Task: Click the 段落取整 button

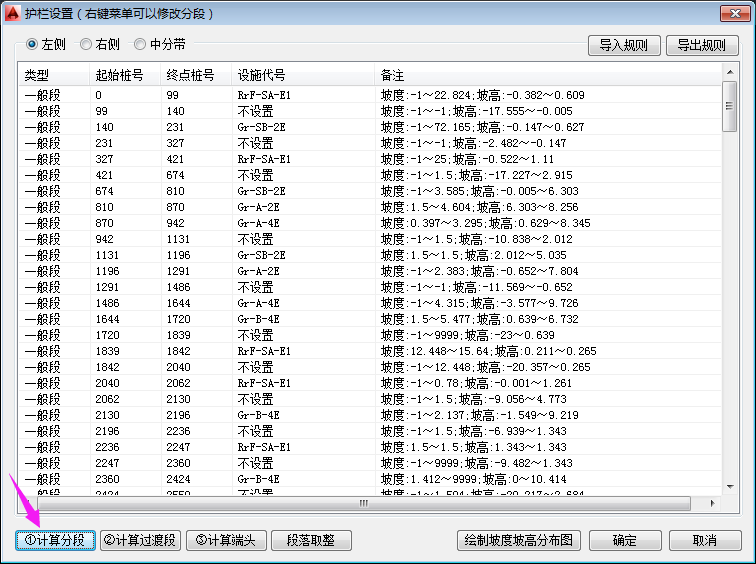Action: [x=311, y=540]
